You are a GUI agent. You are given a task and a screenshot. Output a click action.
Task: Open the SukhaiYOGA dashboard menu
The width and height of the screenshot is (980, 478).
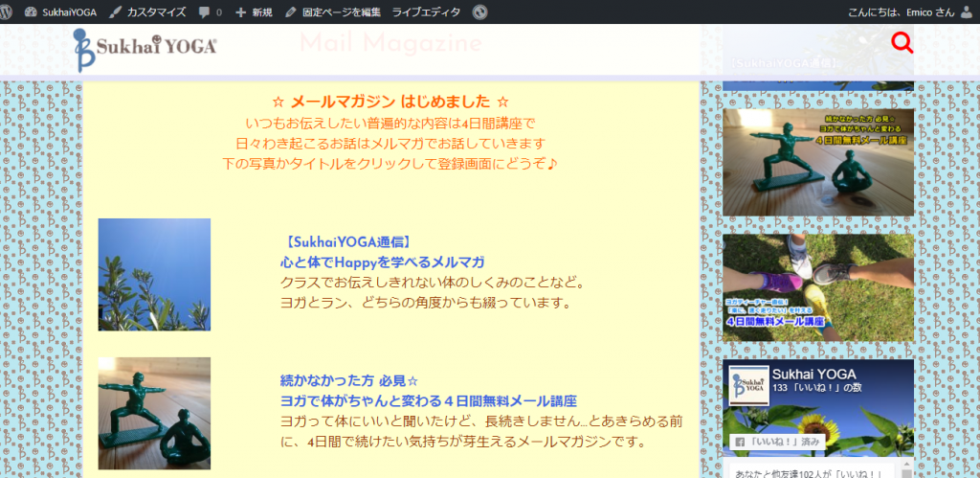[60, 11]
